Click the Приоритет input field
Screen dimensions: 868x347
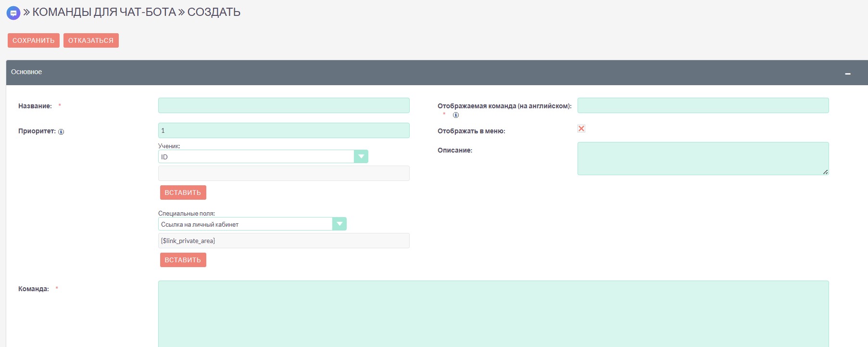284,130
